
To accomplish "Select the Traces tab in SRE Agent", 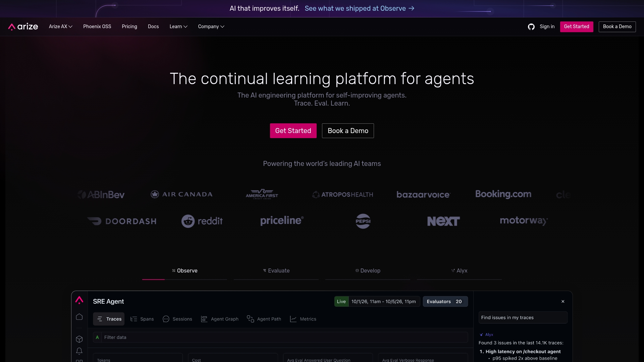I will click(109, 319).
